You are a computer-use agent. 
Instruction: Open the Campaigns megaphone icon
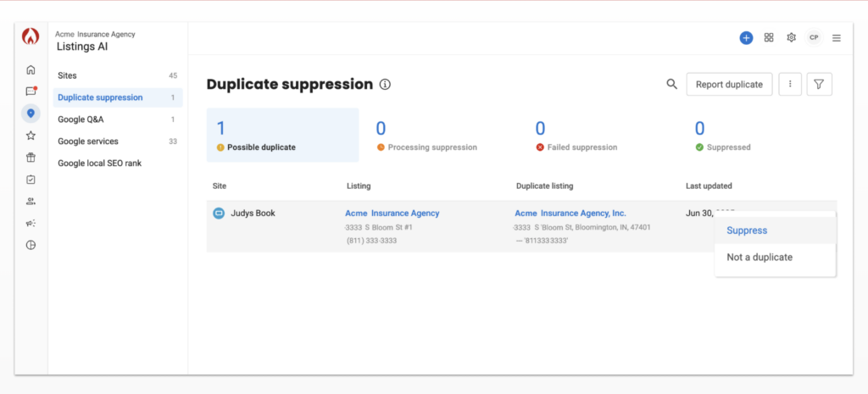coord(31,224)
